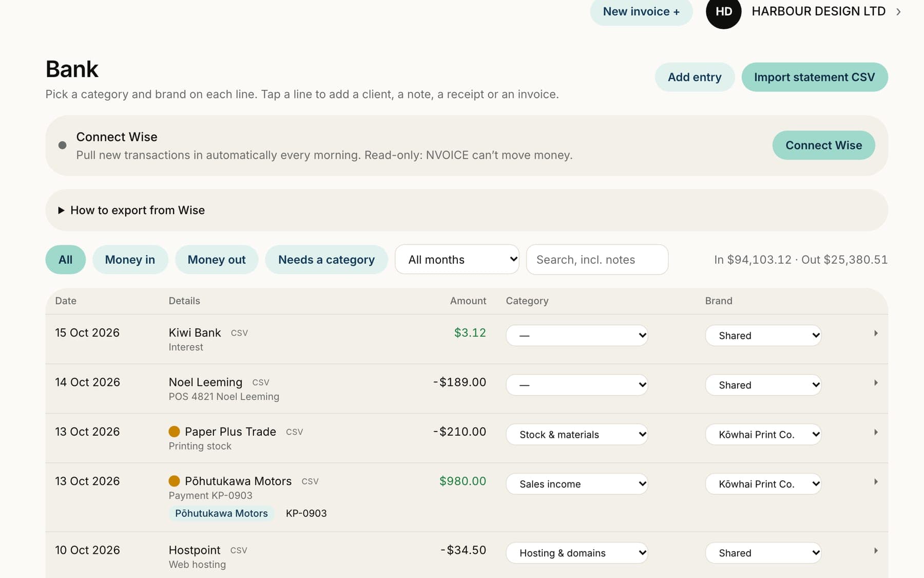Image resolution: width=924 pixels, height=578 pixels.
Task: Focus the Search, incl. notes field
Action: coord(597,259)
